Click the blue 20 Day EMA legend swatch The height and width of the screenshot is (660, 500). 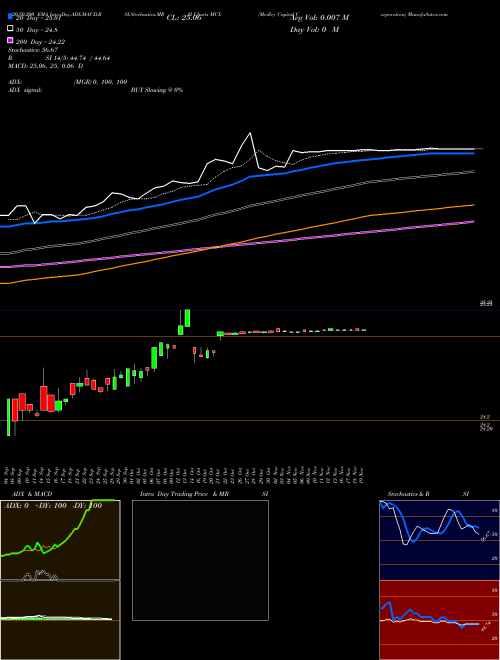[10, 17]
